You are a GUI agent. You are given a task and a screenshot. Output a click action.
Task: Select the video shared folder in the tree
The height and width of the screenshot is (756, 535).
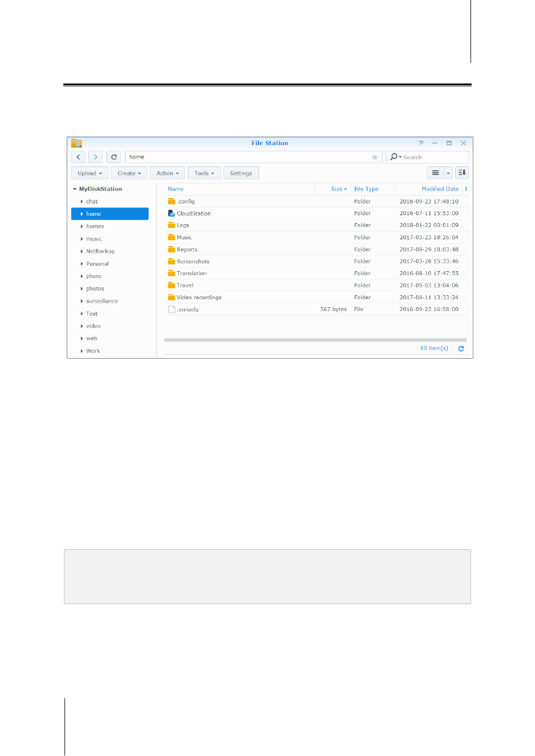click(93, 326)
